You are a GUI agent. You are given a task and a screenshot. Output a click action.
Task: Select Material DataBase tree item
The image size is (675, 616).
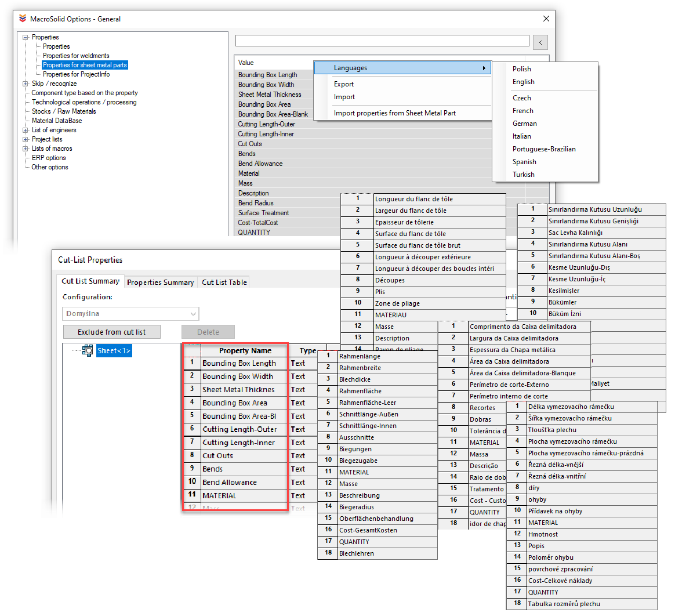(56, 121)
